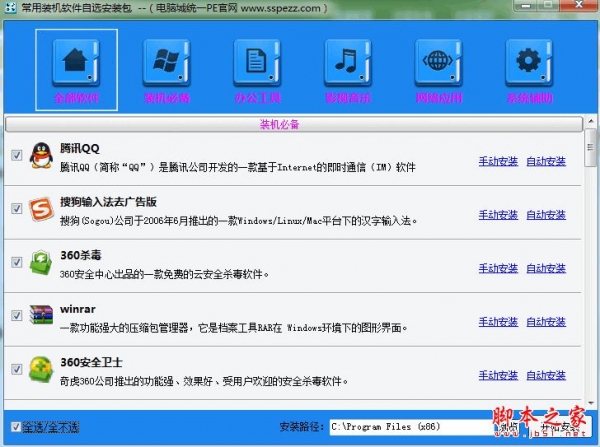Click the 腾讯QQ description line
The height and width of the screenshot is (447, 600).
pyautogui.click(x=238, y=167)
